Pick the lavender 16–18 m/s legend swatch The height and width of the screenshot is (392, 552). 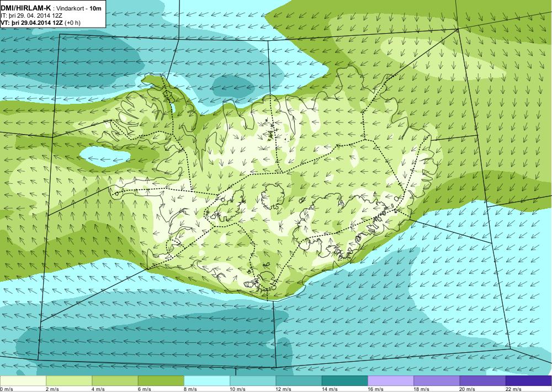tap(391, 381)
